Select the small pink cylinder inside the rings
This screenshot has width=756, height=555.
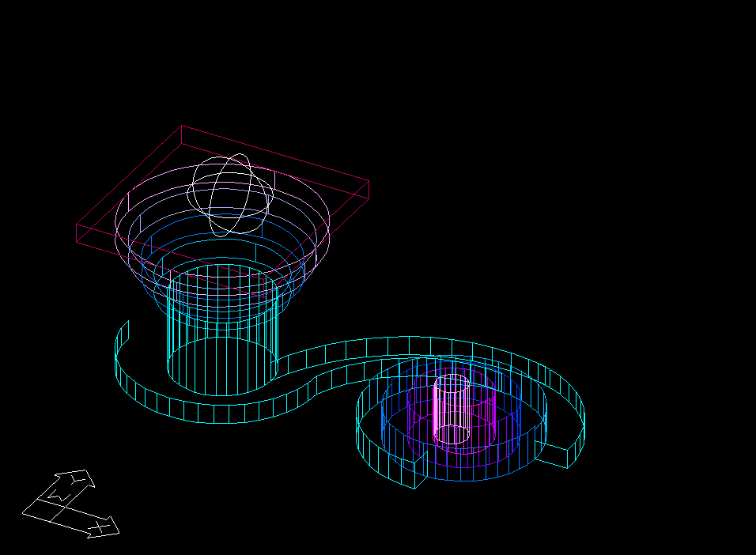click(452, 410)
